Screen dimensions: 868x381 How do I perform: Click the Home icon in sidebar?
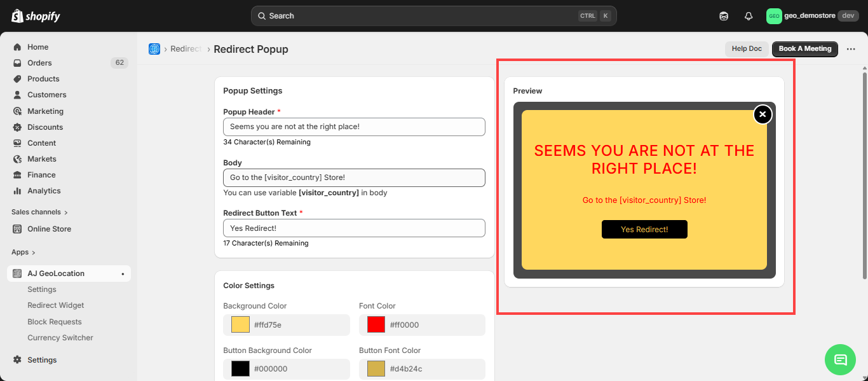pos(18,47)
